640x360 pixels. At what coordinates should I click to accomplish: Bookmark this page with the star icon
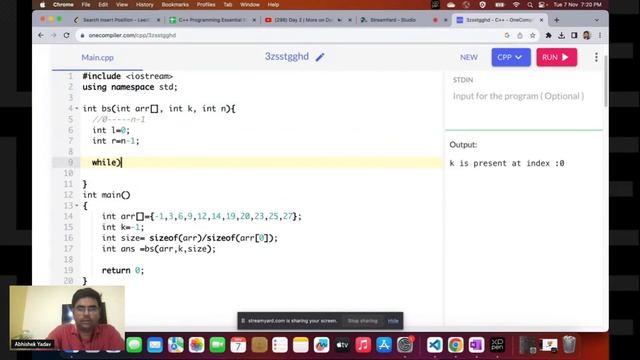533,36
